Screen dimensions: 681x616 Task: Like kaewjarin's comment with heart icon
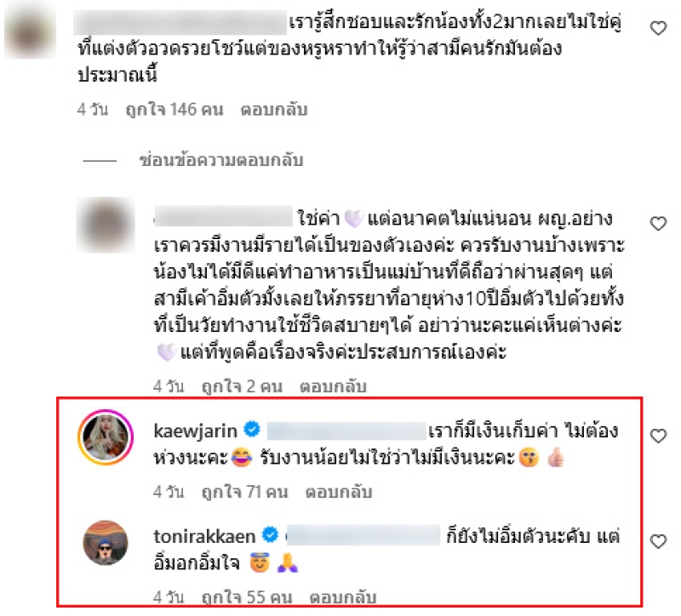pos(658,436)
